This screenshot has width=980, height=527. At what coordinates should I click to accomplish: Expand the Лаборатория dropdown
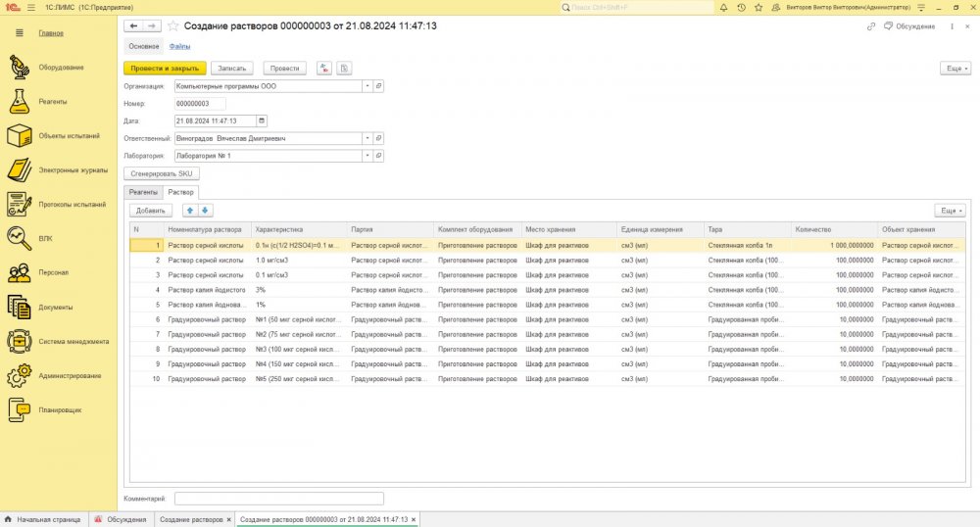[x=367, y=156]
